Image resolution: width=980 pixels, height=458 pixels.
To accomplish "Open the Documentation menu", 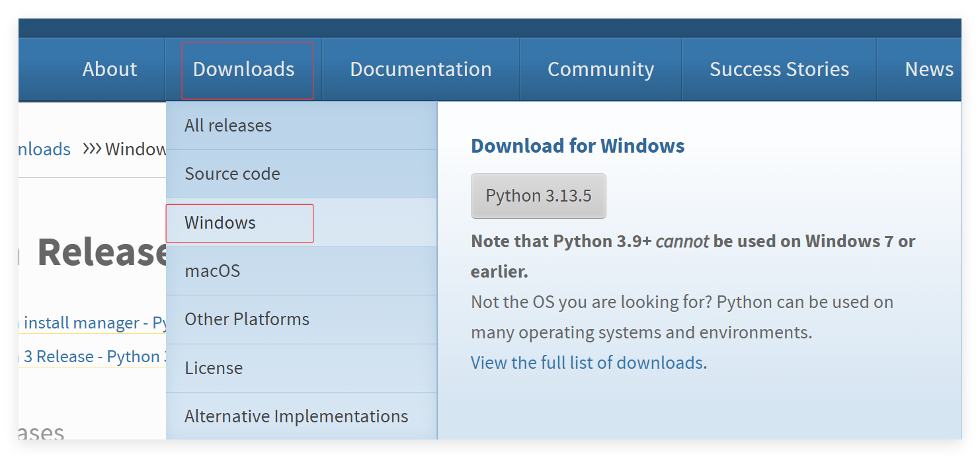I will (x=421, y=69).
